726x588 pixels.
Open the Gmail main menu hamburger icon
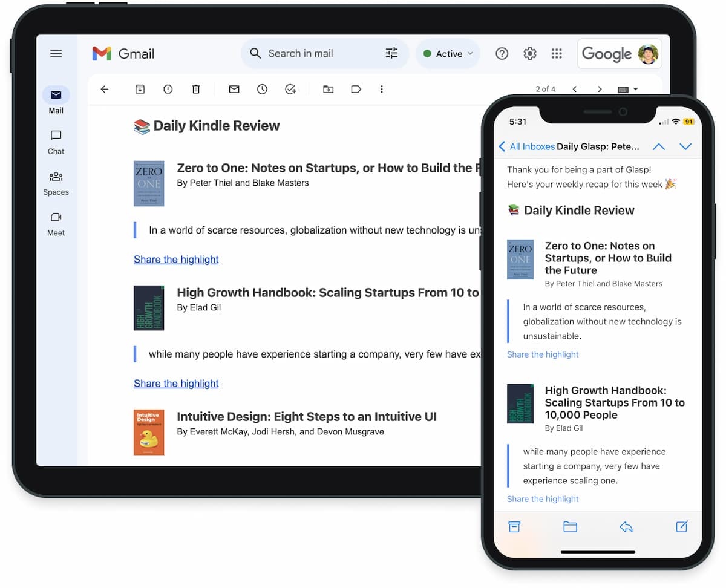point(56,54)
